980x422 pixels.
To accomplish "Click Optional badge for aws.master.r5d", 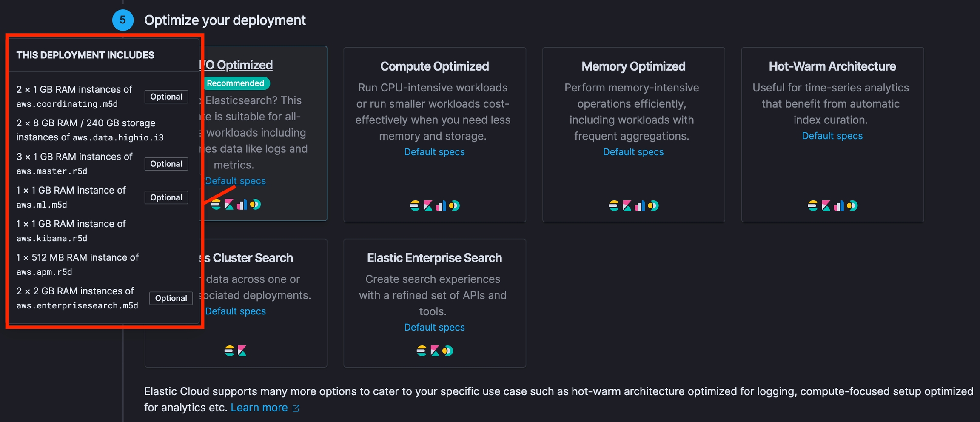I will [x=166, y=164].
